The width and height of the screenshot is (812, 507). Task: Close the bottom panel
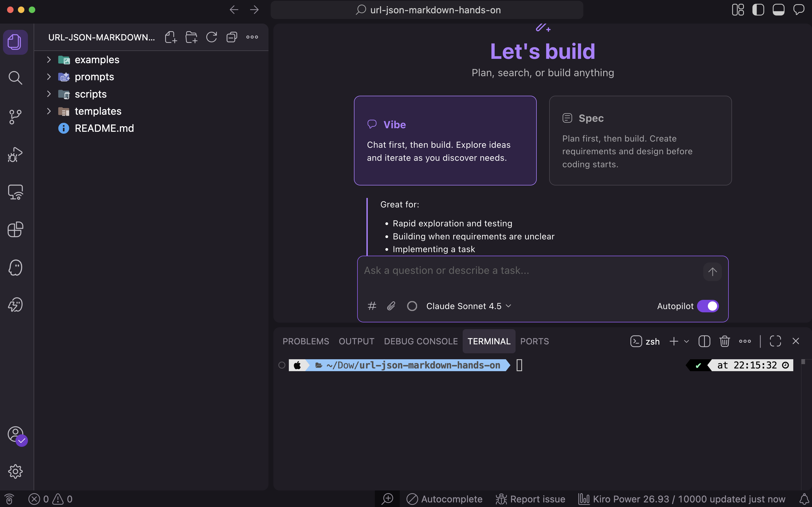click(x=795, y=341)
